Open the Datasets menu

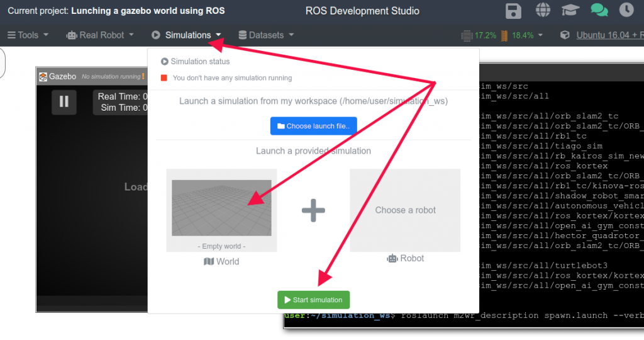(x=266, y=35)
